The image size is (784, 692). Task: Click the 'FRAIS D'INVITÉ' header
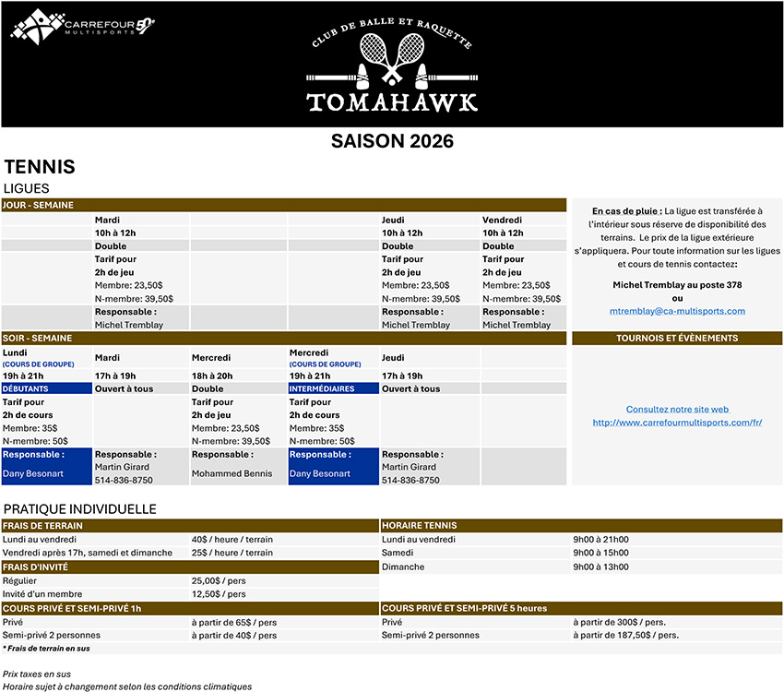(190, 567)
